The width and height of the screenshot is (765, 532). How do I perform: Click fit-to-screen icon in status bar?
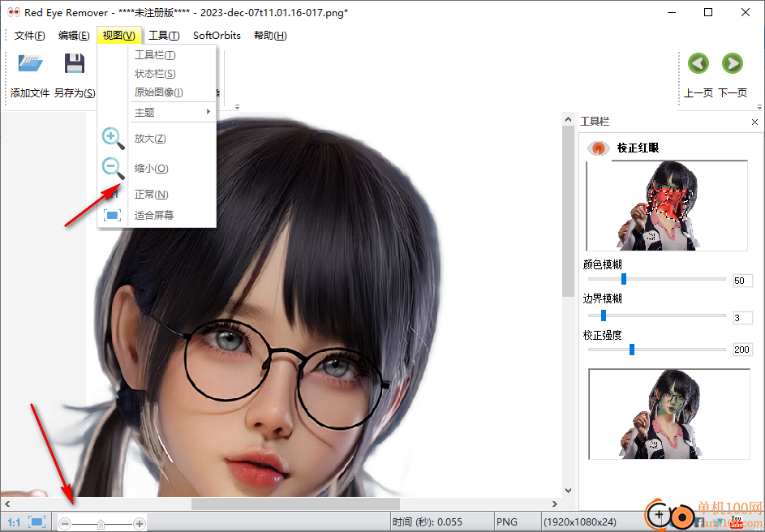[37, 521]
